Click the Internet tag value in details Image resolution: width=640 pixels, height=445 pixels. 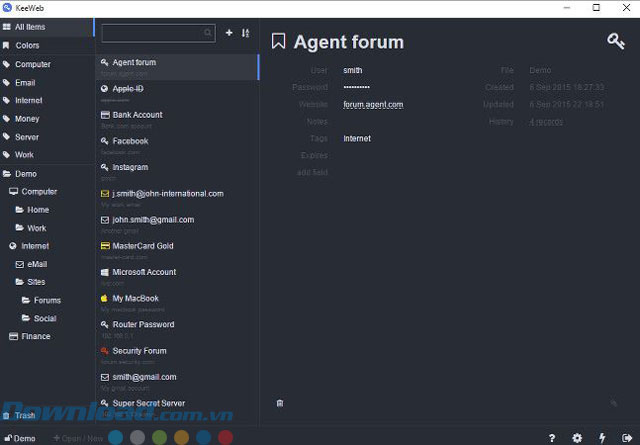(357, 138)
